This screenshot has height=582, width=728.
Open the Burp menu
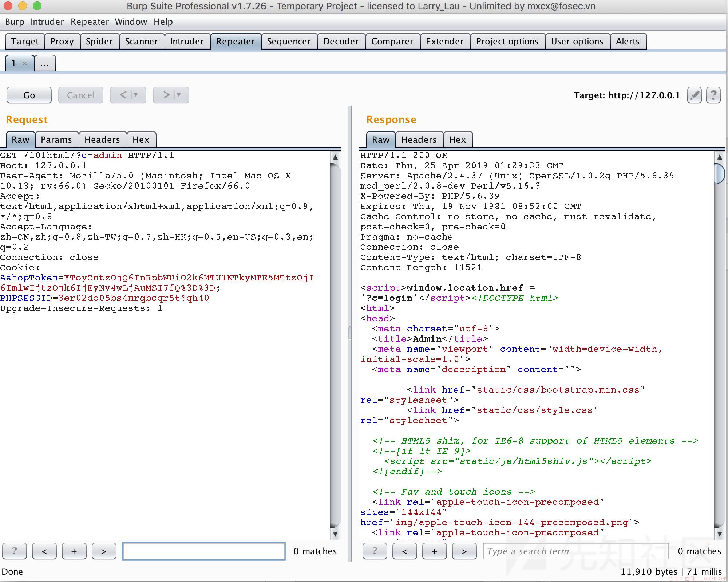coord(15,22)
